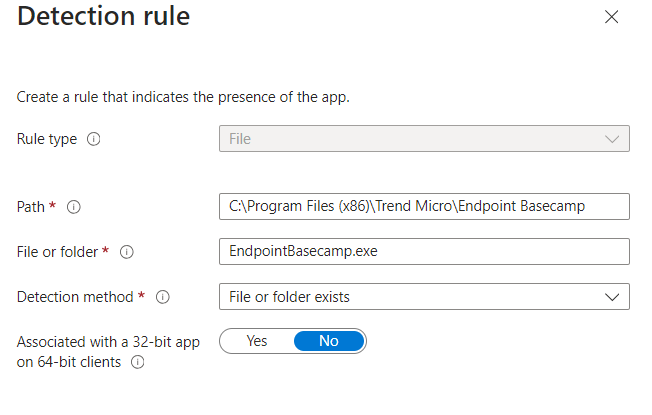Click the Rule type label
This screenshot has height=415, width=652.
point(47,139)
